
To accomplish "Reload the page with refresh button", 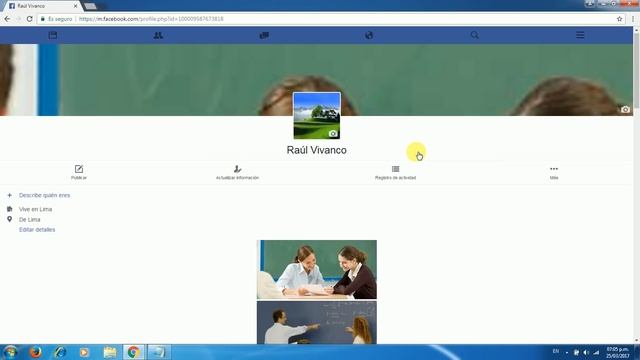I will coord(29,19).
